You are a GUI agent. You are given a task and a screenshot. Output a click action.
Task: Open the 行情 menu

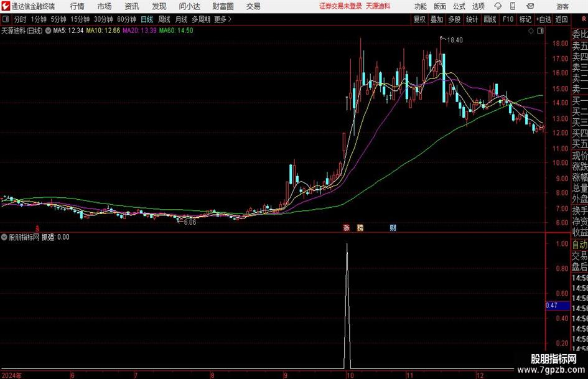(x=77, y=6)
